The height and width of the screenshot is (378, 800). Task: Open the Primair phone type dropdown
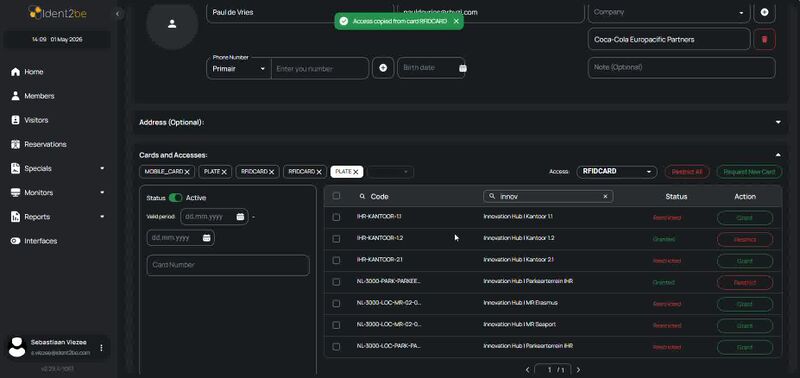(239, 68)
